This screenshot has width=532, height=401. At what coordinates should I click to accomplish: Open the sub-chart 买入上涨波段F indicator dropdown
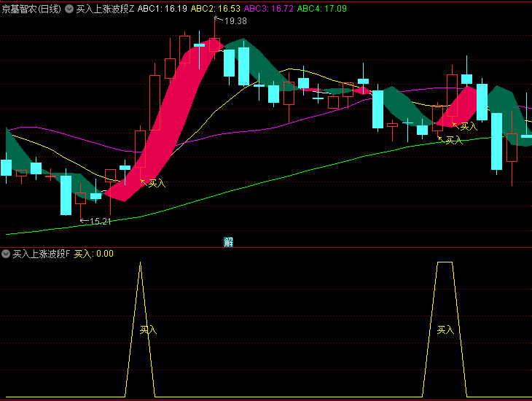click(x=6, y=254)
